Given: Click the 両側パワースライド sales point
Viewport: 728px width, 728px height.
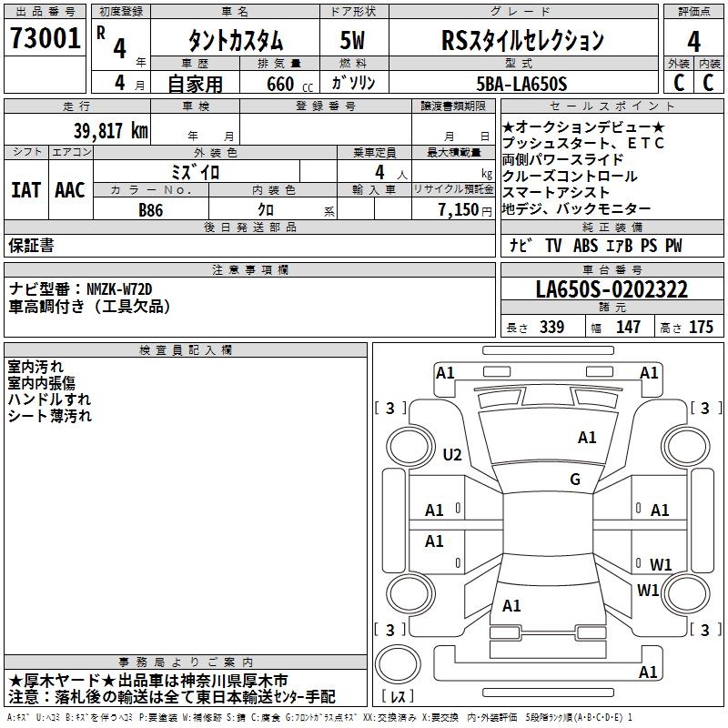Looking at the screenshot, I should click(562, 160).
